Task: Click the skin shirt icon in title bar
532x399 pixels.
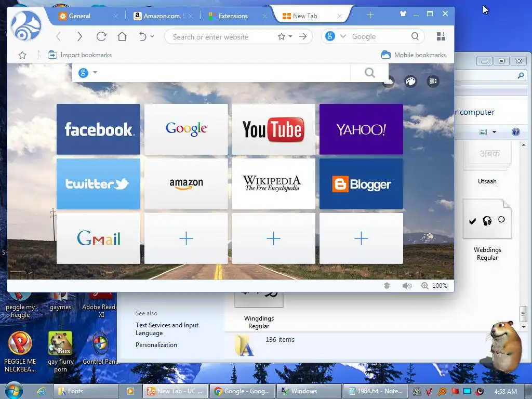Action: (403, 14)
